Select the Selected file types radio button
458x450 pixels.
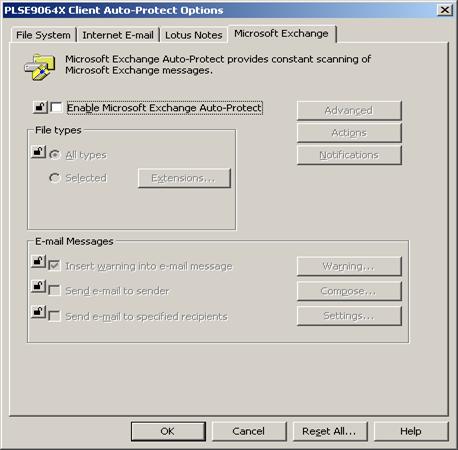(55, 178)
